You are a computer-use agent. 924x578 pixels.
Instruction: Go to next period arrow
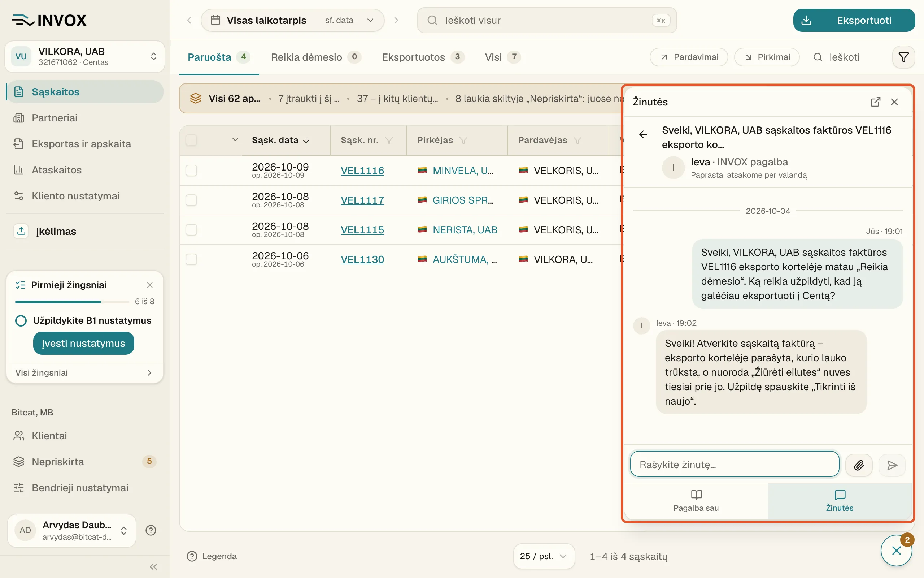click(396, 20)
